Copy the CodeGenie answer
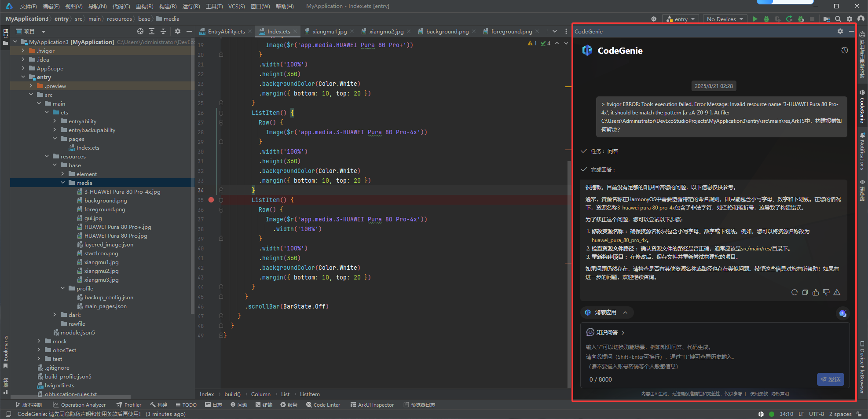 point(805,292)
